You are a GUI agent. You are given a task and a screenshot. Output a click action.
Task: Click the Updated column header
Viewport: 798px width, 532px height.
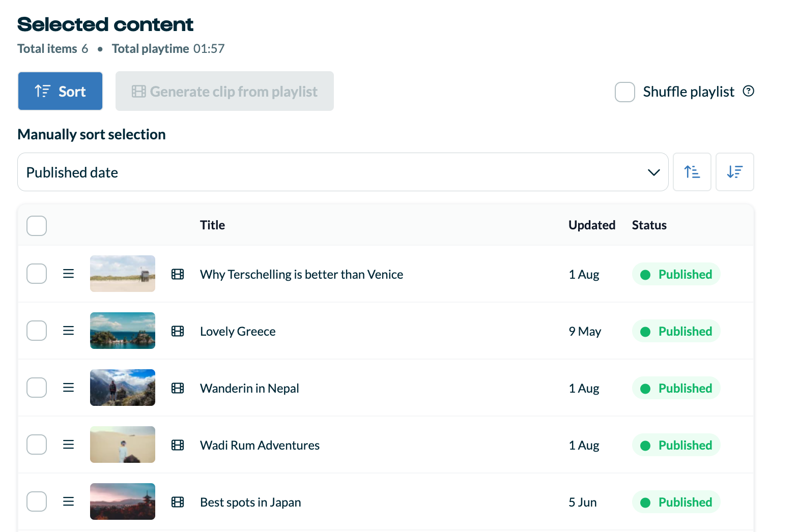click(592, 225)
